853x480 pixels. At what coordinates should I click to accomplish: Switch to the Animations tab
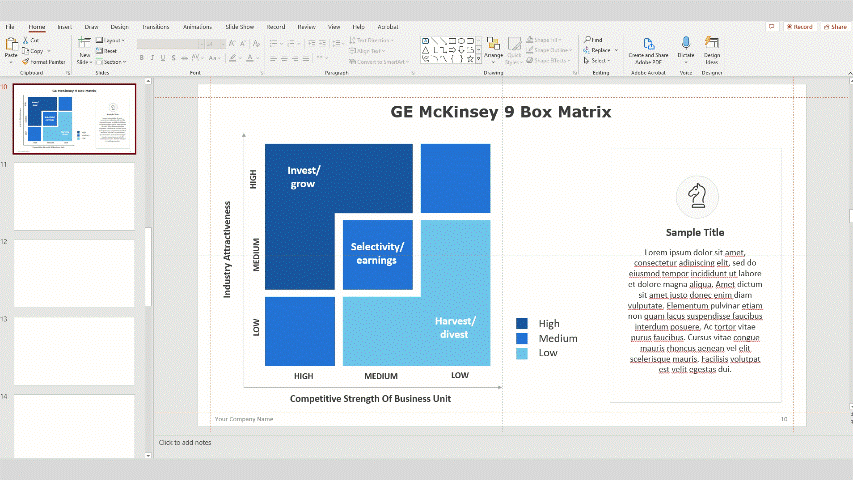(197, 27)
